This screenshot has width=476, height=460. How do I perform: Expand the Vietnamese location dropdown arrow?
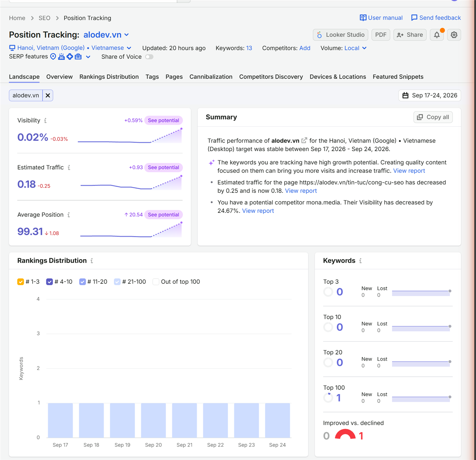129,48
